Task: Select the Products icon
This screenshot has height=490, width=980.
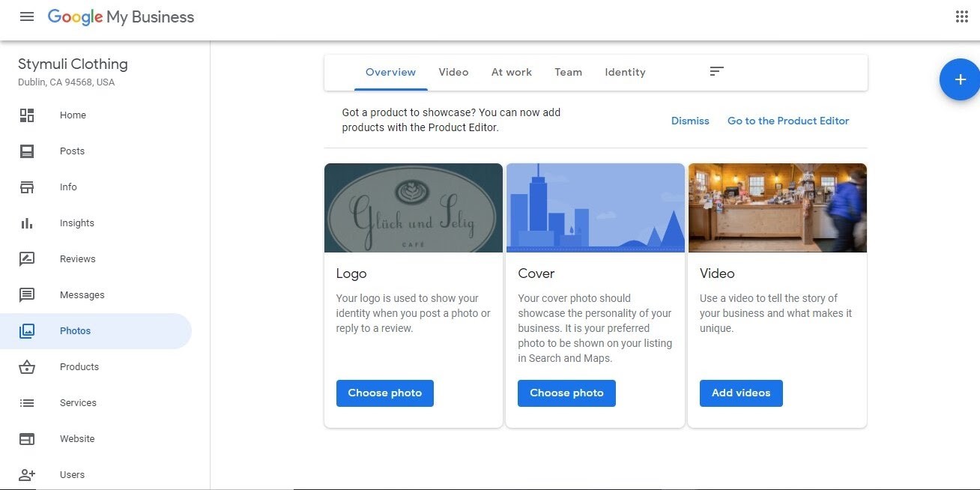Action: [x=27, y=366]
